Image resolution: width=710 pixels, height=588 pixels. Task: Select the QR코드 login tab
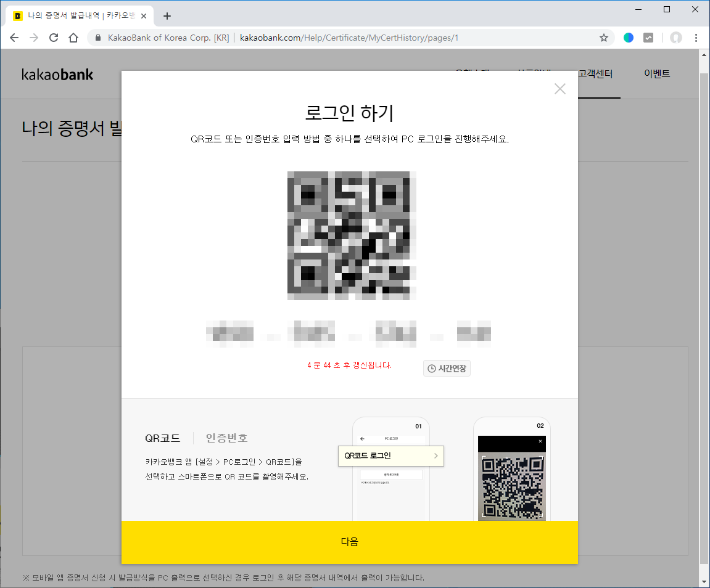click(x=163, y=438)
